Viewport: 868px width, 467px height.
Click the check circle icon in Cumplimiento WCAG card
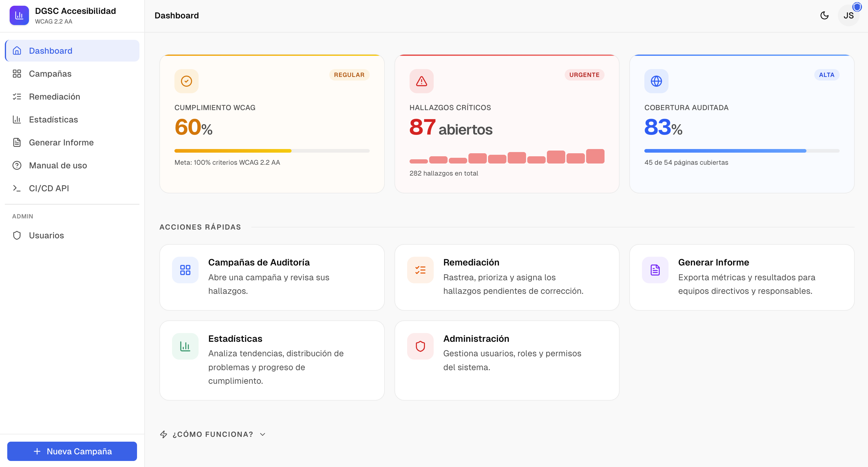coord(186,81)
